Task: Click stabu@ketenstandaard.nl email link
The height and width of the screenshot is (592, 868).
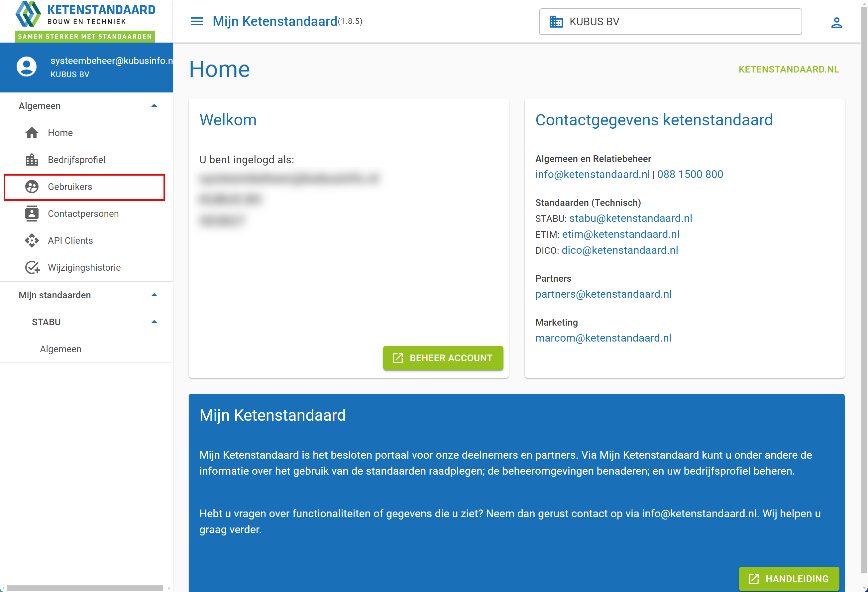Action: 630,218
